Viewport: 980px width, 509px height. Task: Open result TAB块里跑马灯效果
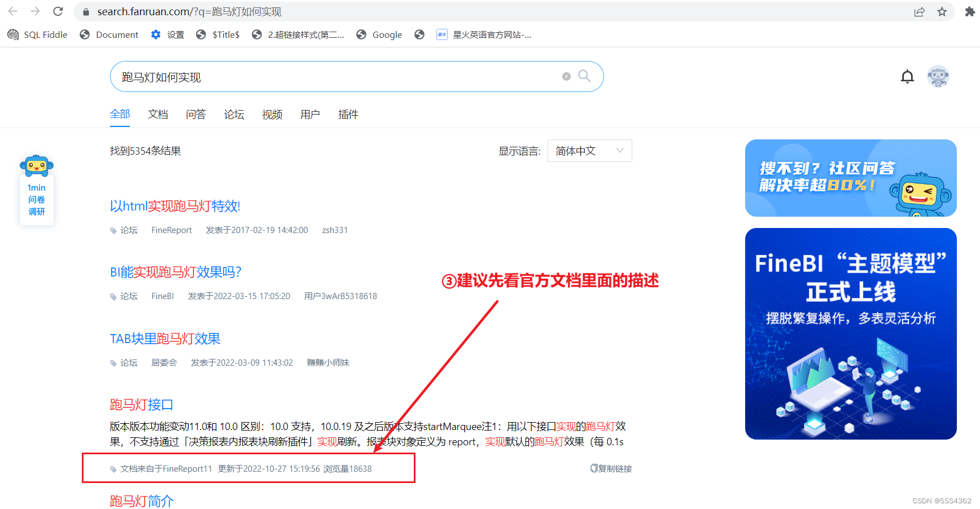click(x=165, y=339)
